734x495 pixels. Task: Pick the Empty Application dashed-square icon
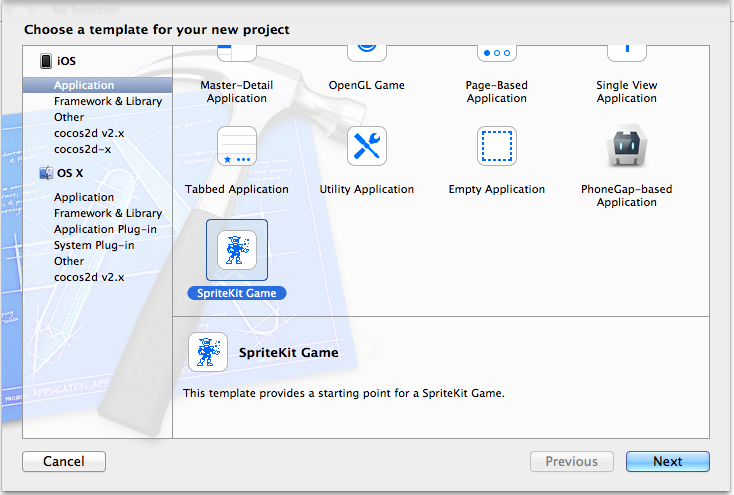(497, 146)
